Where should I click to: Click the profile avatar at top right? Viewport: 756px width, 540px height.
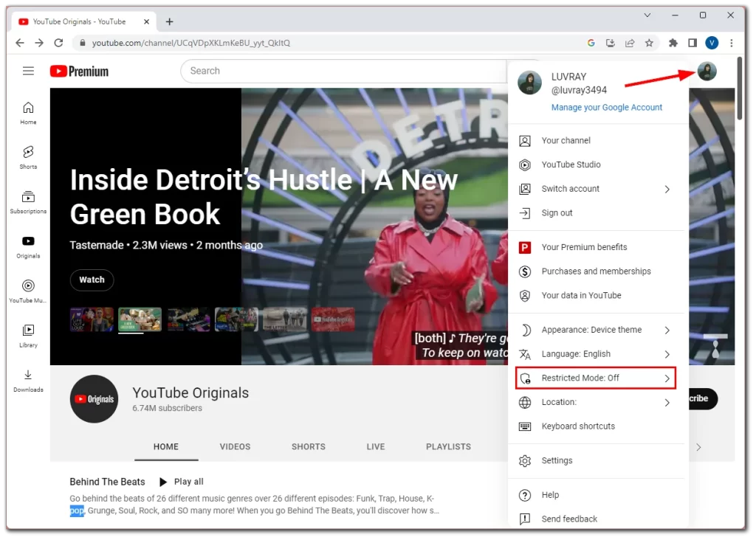pos(707,72)
